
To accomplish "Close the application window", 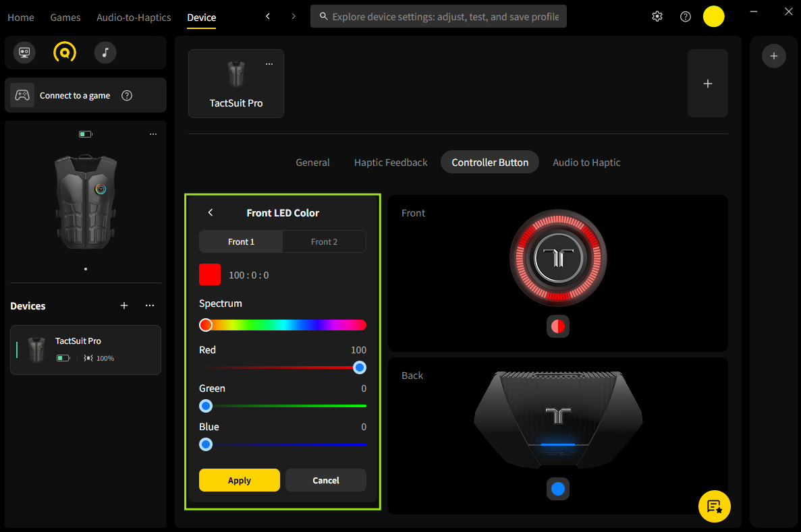I will (788, 11).
